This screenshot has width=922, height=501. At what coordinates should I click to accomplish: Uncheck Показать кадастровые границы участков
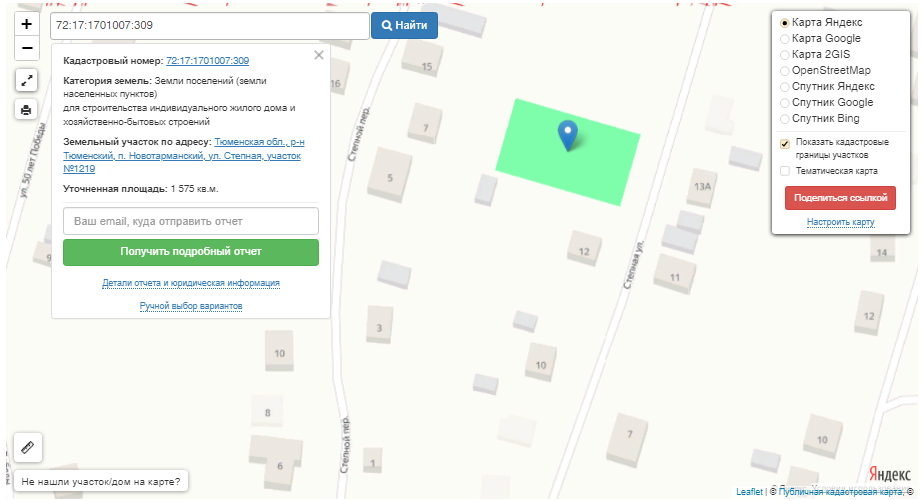click(785, 143)
